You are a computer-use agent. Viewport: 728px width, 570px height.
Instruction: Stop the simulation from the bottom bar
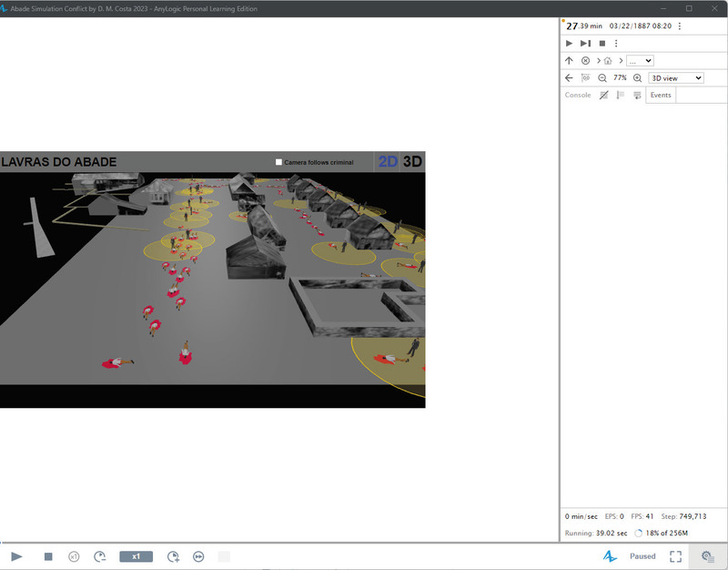point(48,556)
